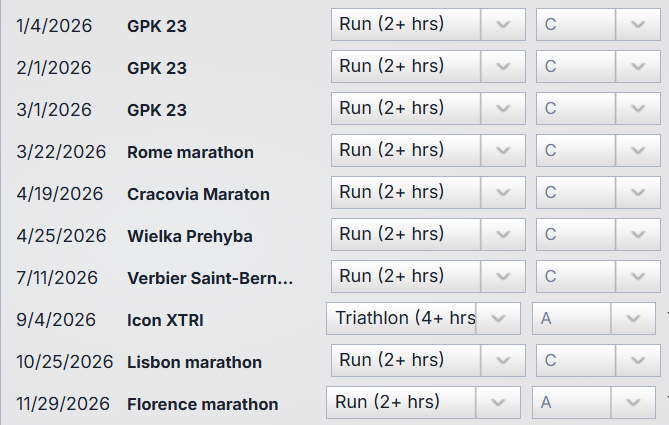Select the Rome marathon event name
The image size is (669, 425).
click(x=190, y=153)
